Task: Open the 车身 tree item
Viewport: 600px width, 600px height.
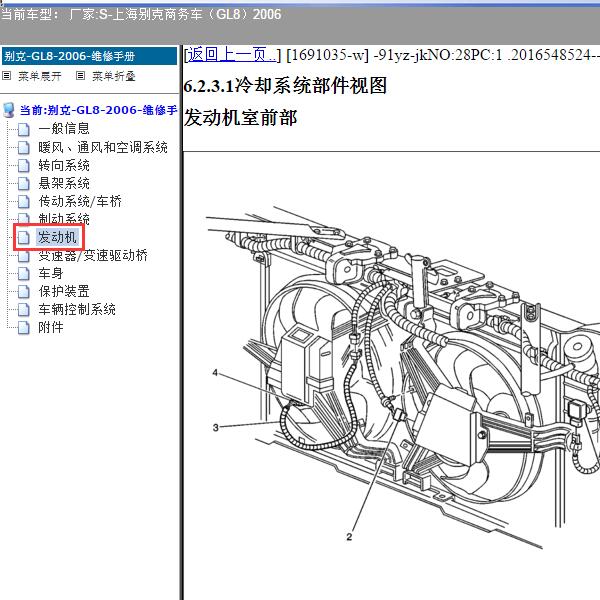Action: point(51,273)
